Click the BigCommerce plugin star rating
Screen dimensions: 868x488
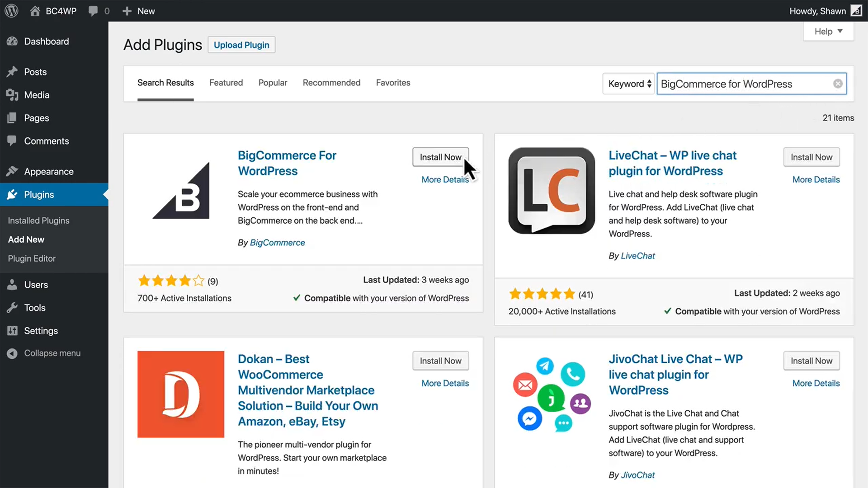point(171,281)
